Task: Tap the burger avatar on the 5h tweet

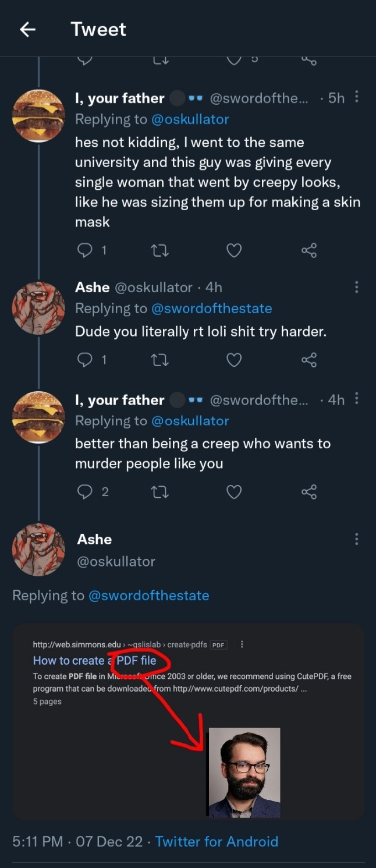Action: [38, 116]
